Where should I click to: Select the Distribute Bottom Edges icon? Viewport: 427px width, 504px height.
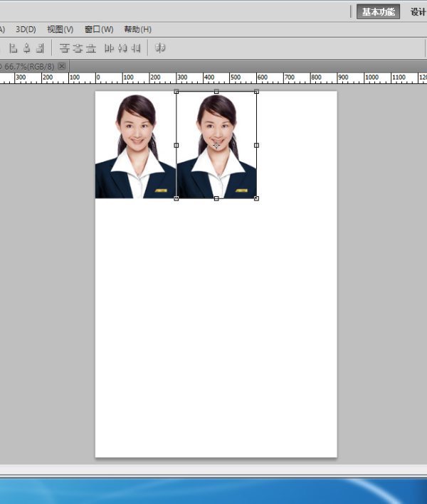click(x=91, y=48)
